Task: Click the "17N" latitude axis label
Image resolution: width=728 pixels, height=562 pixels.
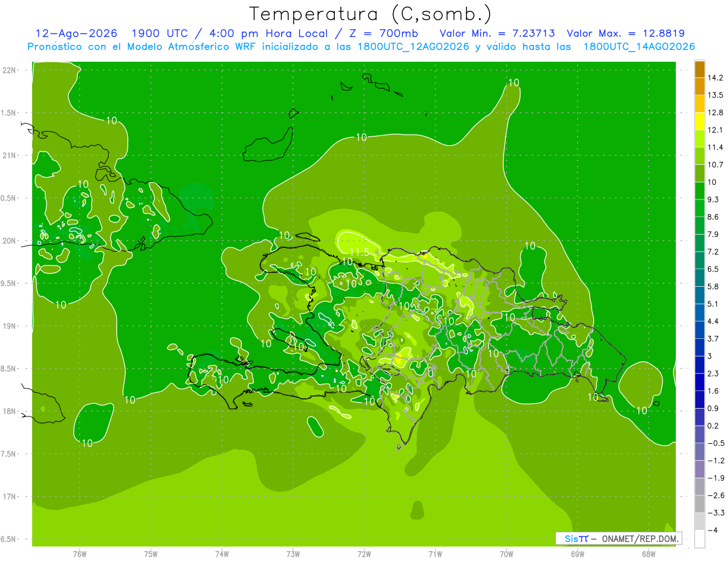Action: [10, 497]
